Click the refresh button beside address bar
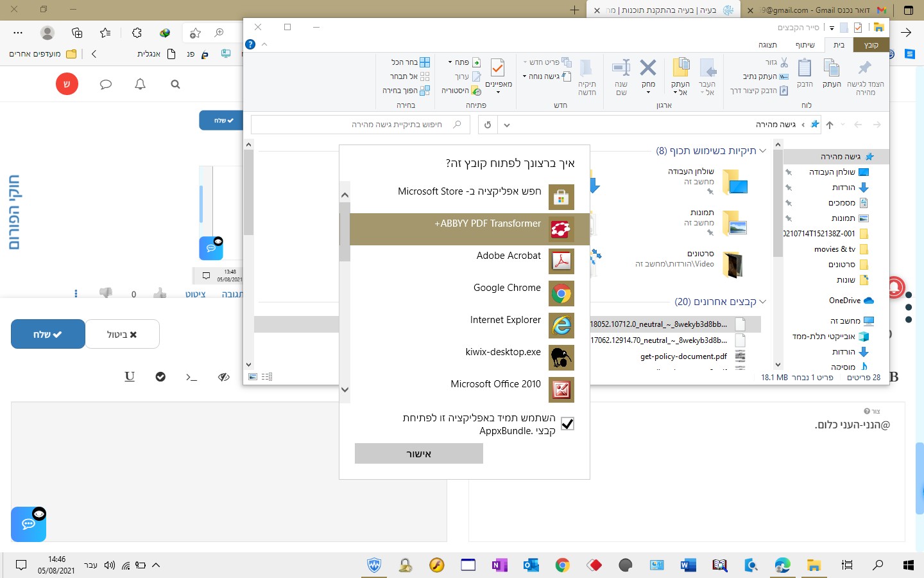Viewport: 924px width, 578px height. click(488, 125)
